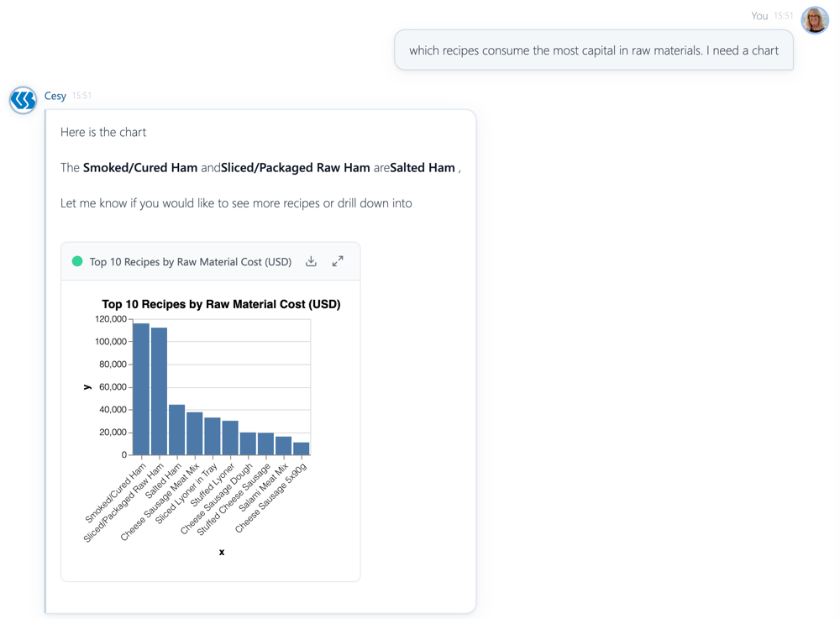Click the 'You' sender label

pyautogui.click(x=759, y=16)
